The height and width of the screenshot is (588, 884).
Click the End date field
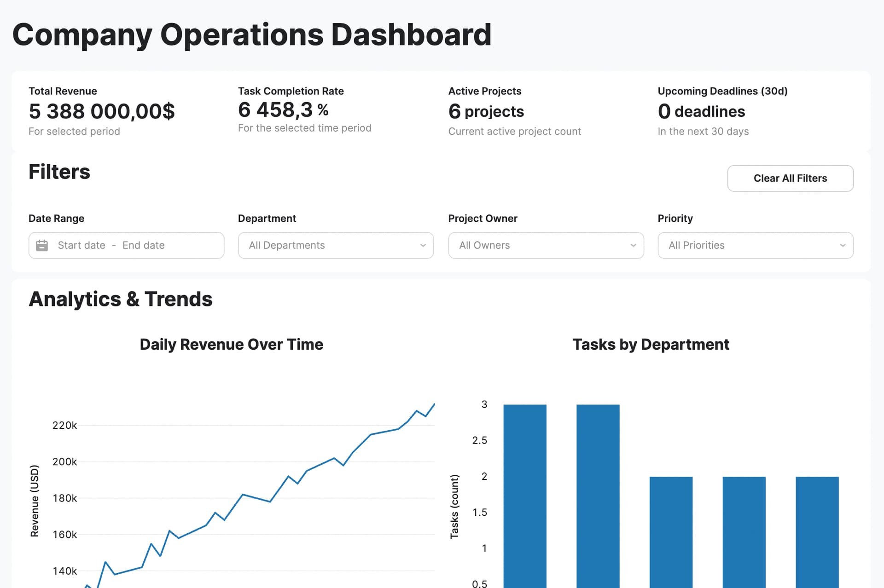click(144, 245)
